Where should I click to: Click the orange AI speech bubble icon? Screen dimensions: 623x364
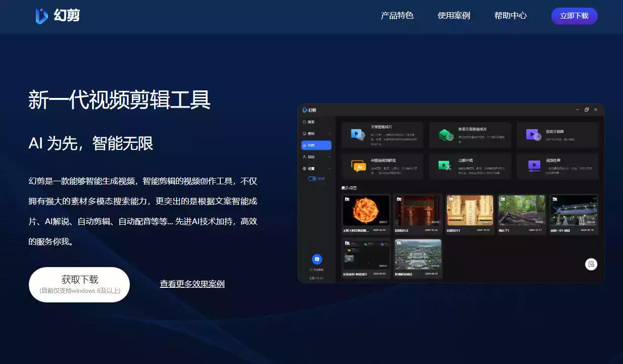pos(358,166)
